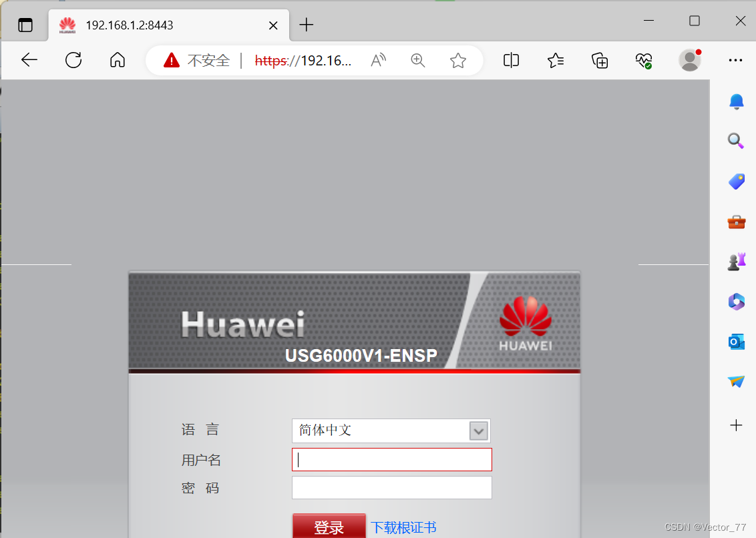
Task: Open sidebar Shopping tag icon
Action: tap(736, 182)
